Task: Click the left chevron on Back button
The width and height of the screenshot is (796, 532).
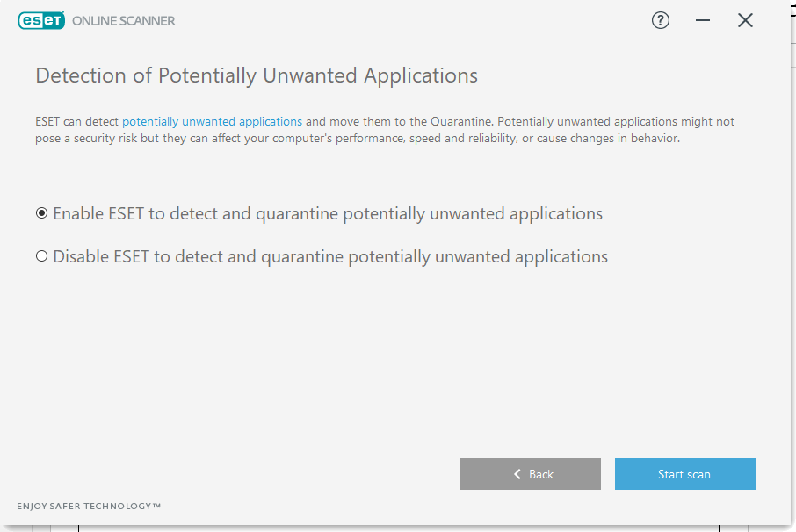Action: click(517, 474)
